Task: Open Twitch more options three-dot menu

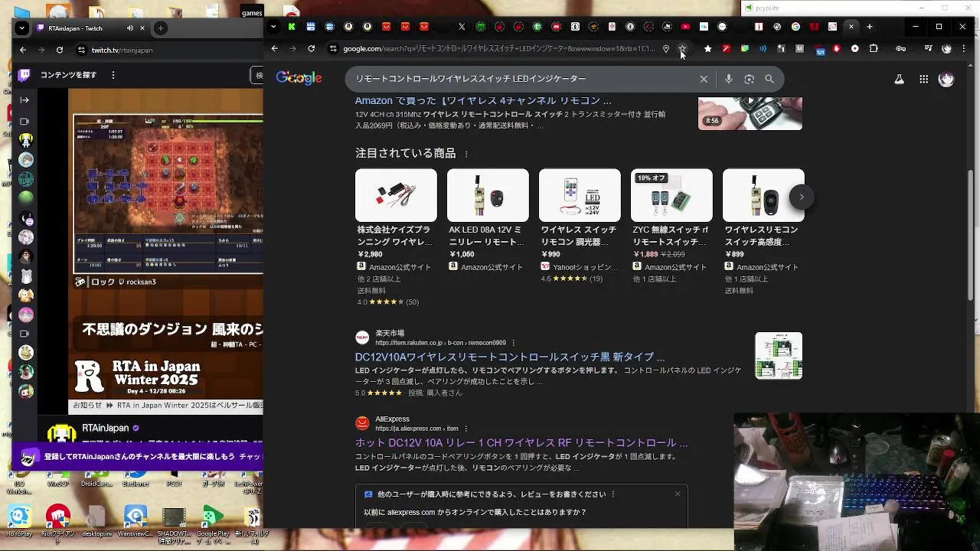Action: [x=113, y=75]
